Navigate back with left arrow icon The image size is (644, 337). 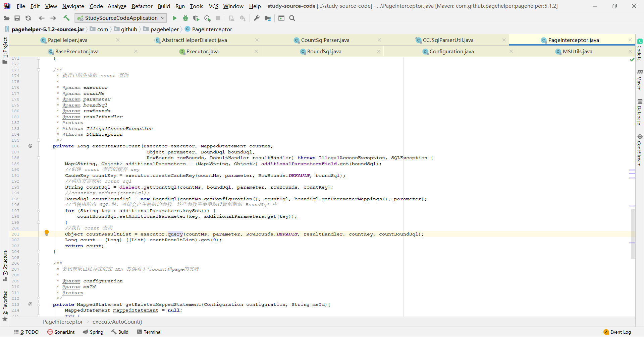[x=42, y=18]
